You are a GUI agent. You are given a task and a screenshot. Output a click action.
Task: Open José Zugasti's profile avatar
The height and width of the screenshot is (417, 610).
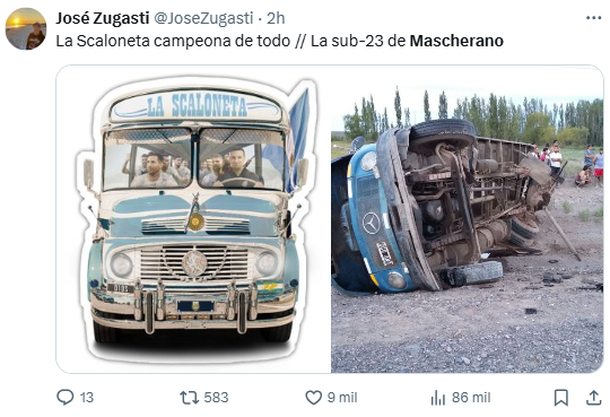26,29
